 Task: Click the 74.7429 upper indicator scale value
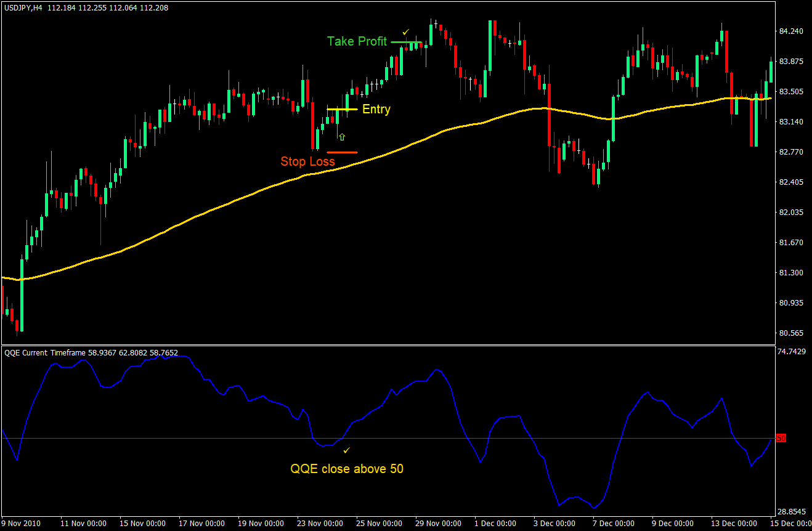[x=792, y=352]
